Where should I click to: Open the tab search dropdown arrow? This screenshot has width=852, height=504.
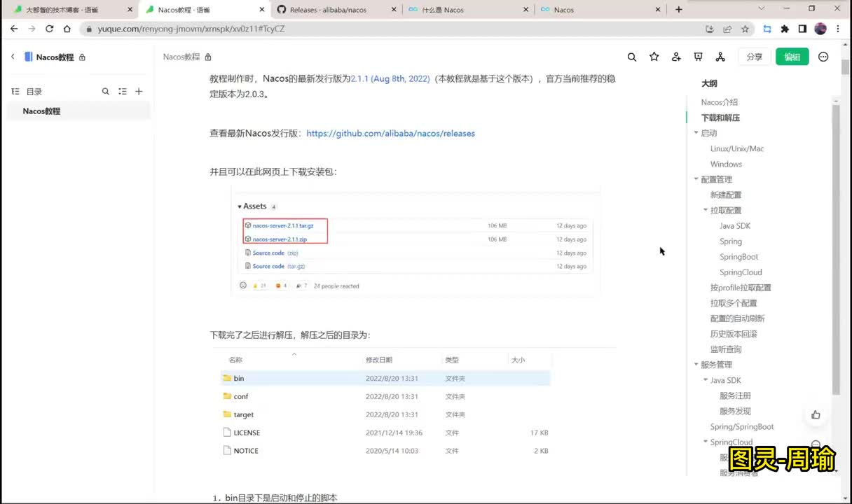(762, 8)
